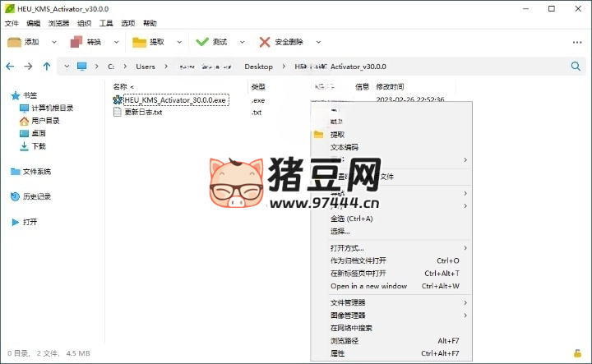This screenshot has width=592, height=364.
Task: Open the 选项 menu
Action: [128, 23]
